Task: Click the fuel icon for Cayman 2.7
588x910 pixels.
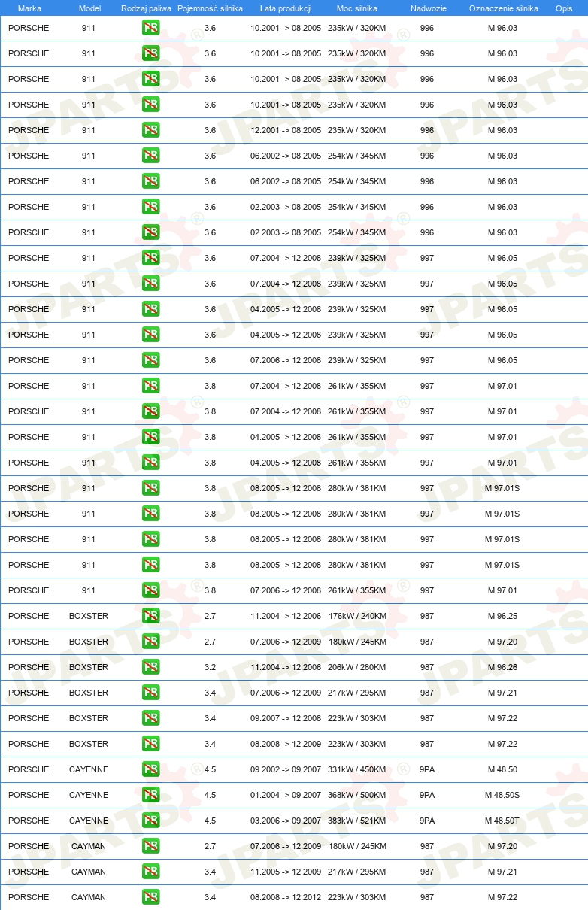Action: tap(150, 846)
